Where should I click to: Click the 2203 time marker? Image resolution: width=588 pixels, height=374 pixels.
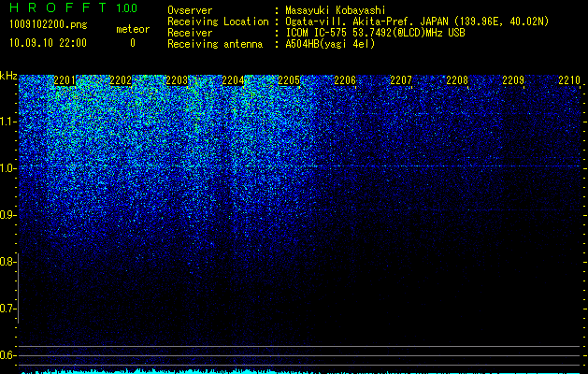point(177,80)
